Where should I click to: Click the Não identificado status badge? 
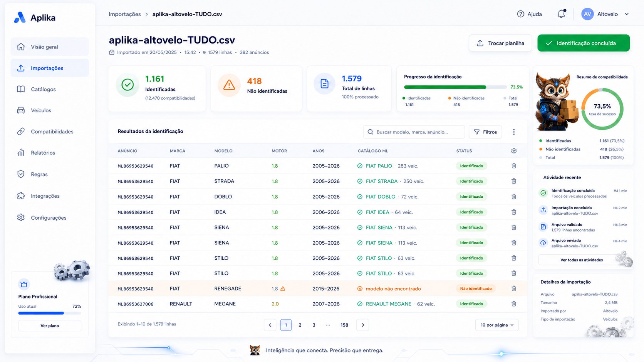point(476,289)
